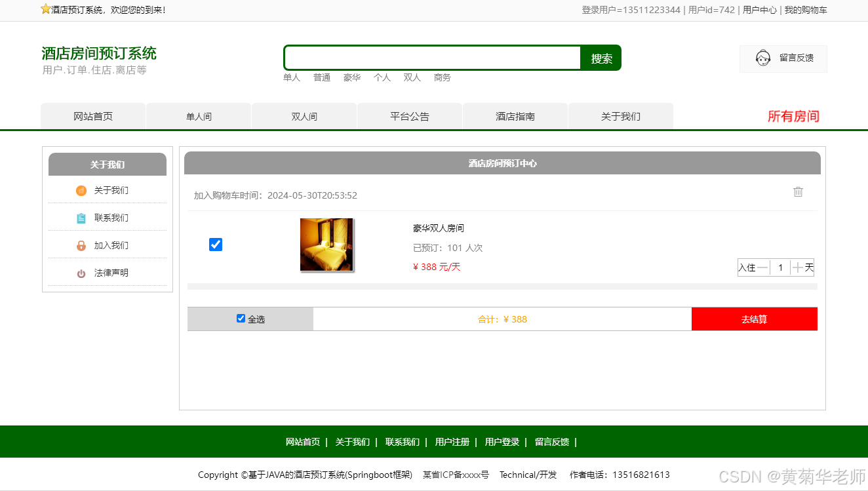
Task: Uncheck the 豪华双人房间 item checkbox
Action: (x=216, y=245)
